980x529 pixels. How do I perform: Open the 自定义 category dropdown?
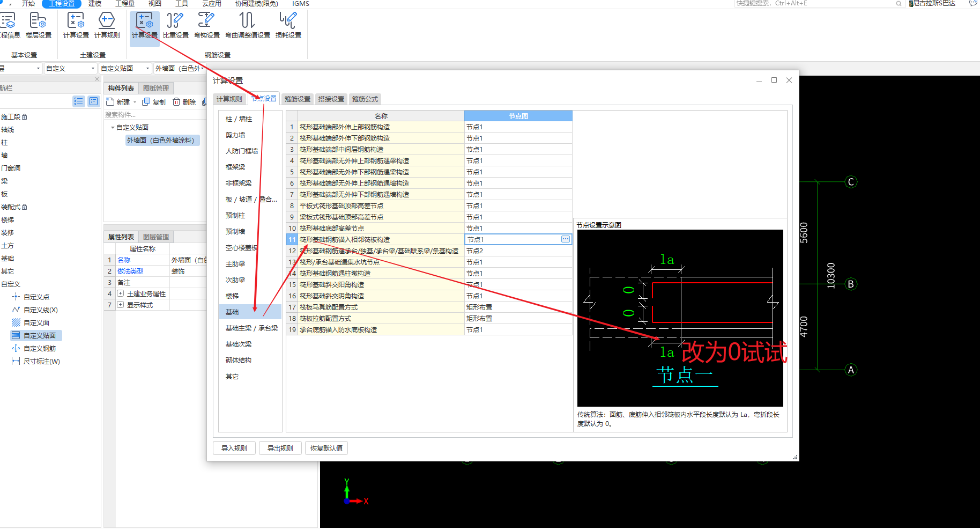[x=70, y=68]
